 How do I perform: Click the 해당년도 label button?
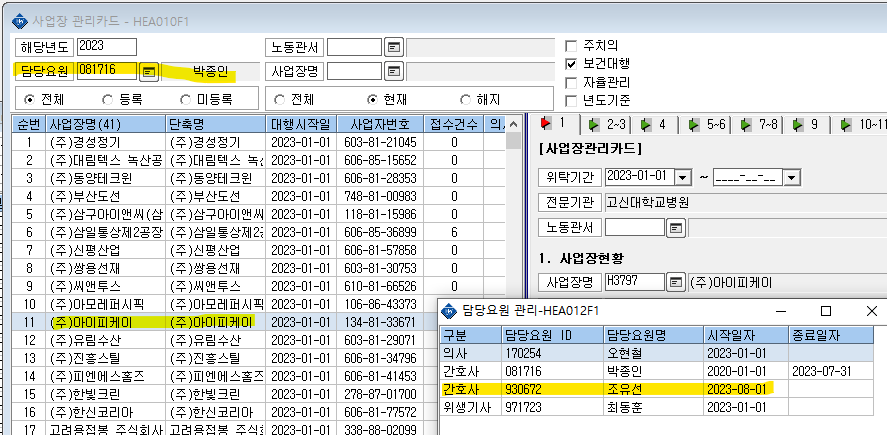coord(44,48)
